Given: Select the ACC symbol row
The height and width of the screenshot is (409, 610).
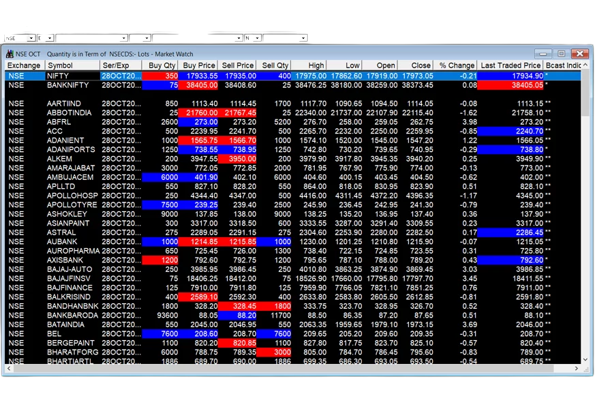Looking at the screenshot, I should [x=293, y=131].
